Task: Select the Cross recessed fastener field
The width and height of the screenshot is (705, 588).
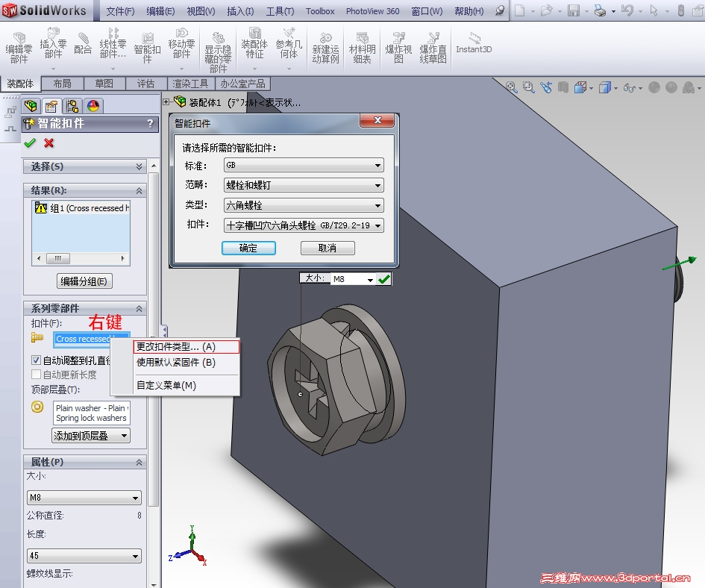Action: [x=91, y=339]
